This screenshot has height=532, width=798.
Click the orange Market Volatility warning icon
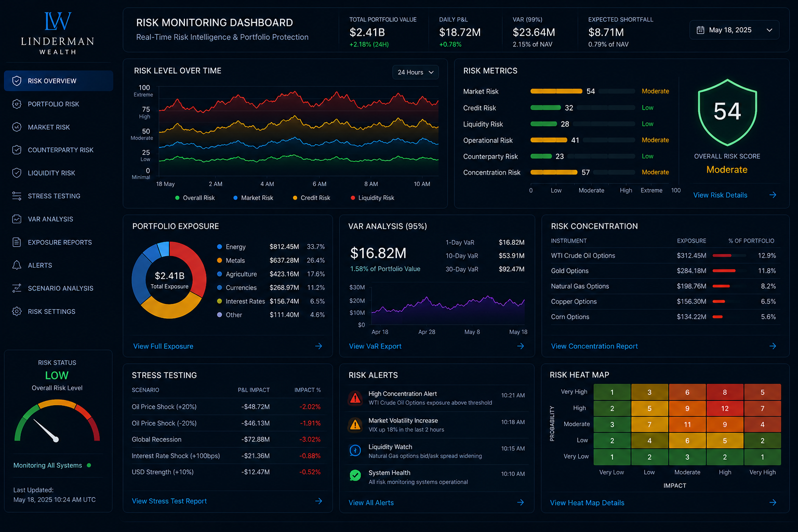coord(355,424)
